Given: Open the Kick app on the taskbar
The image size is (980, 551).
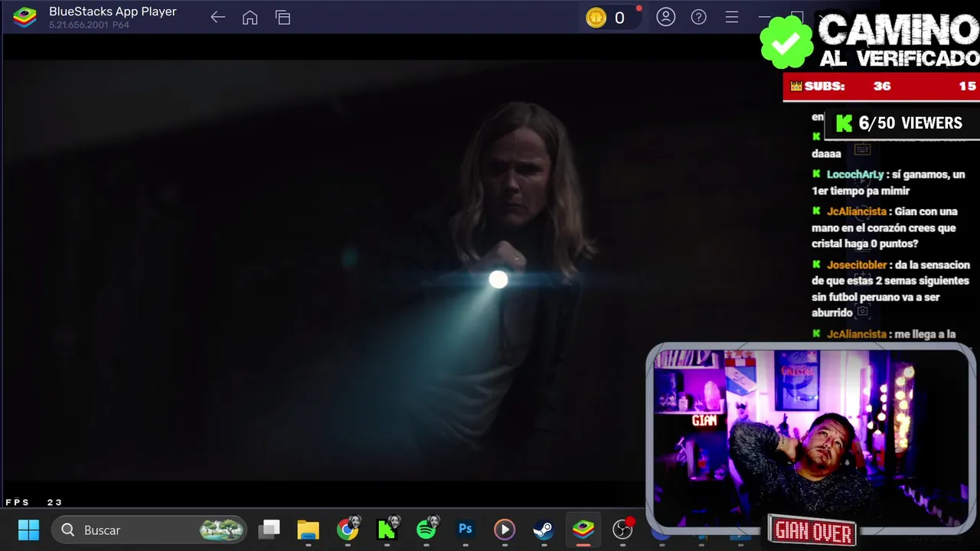Looking at the screenshot, I should coord(387,529).
